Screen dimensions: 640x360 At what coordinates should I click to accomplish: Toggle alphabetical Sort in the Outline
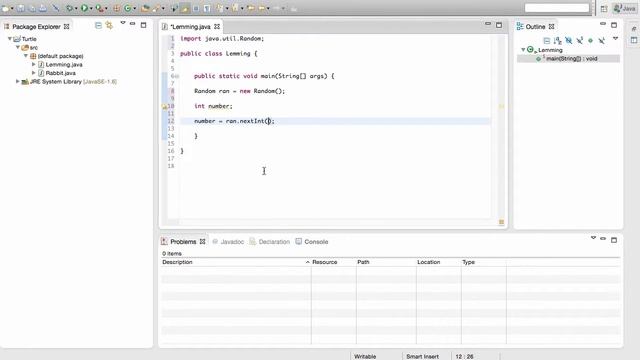pyautogui.click(x=558, y=40)
